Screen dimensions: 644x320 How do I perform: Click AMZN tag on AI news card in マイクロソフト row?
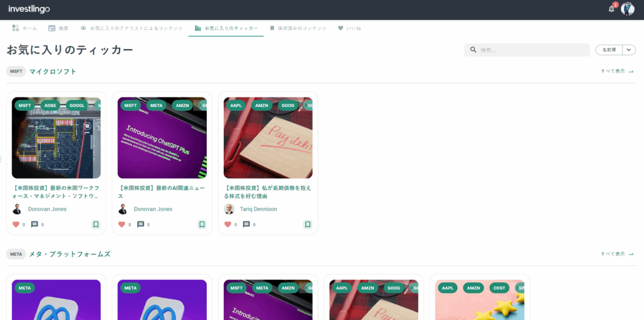(182, 105)
